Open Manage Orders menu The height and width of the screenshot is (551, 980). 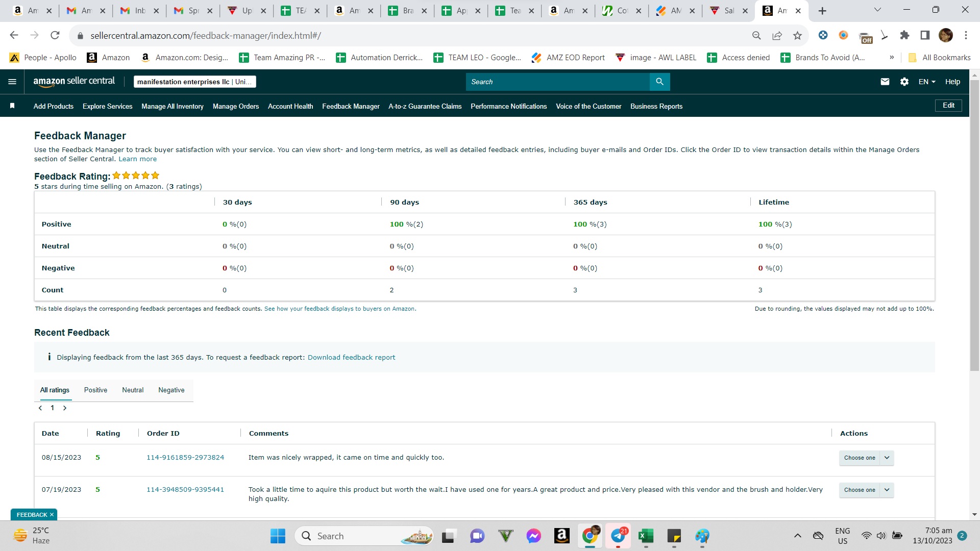click(x=236, y=106)
